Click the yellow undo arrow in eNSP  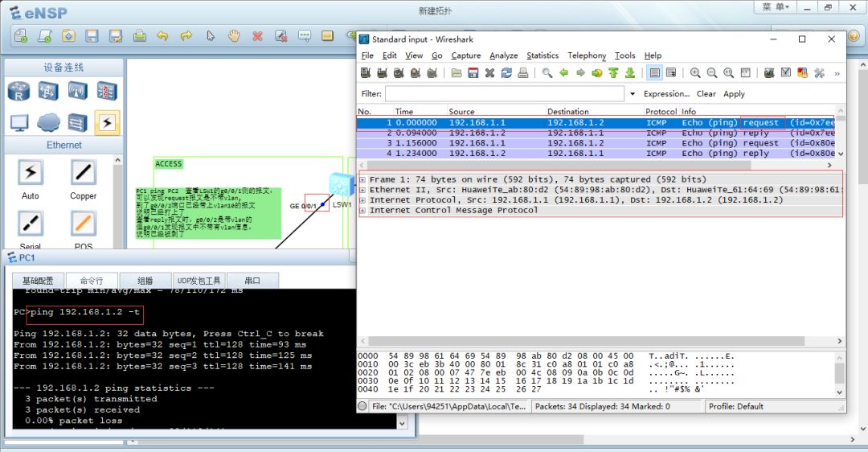[x=162, y=36]
